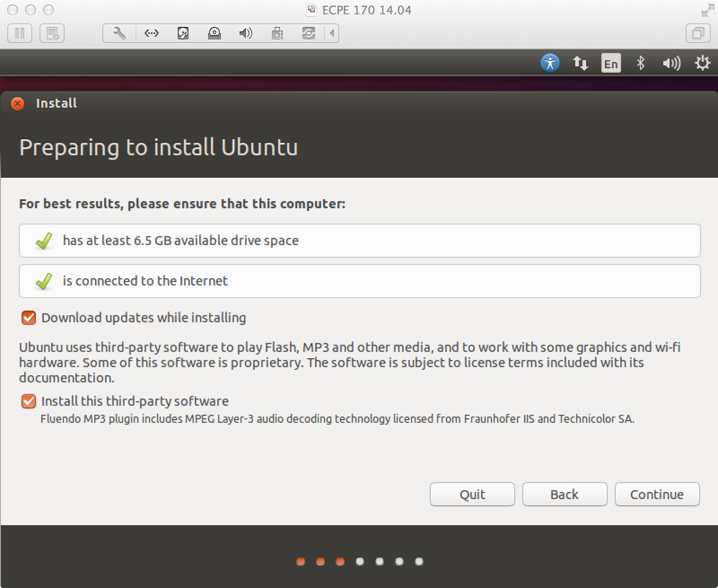Click the network adapter icon in VM toolbar
Image resolution: width=718 pixels, height=588 pixels.
tap(151, 33)
